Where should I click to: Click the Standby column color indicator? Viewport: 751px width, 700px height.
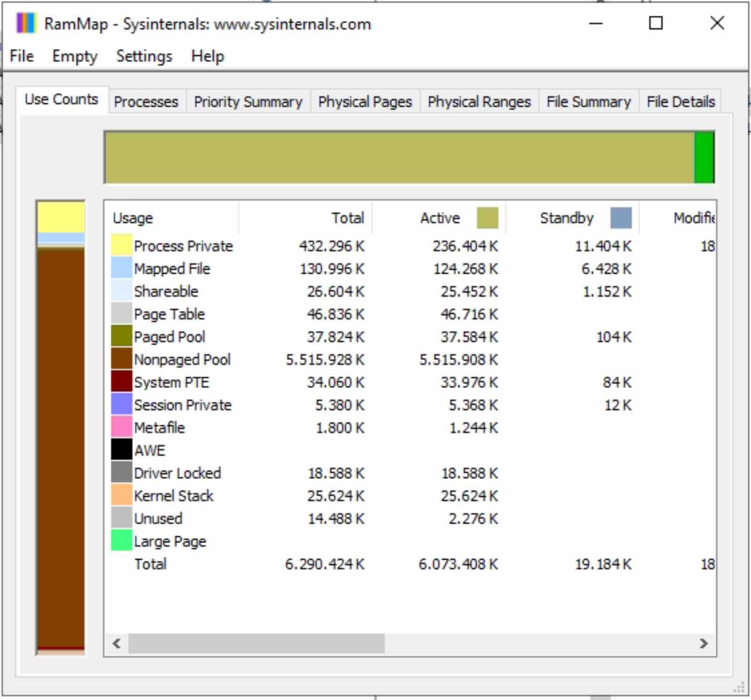tap(621, 218)
